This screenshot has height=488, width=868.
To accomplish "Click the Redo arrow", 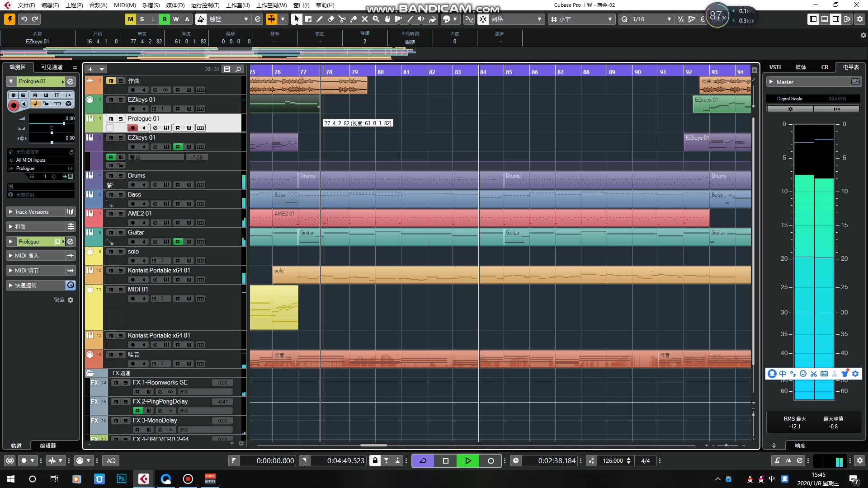I will (35, 19).
